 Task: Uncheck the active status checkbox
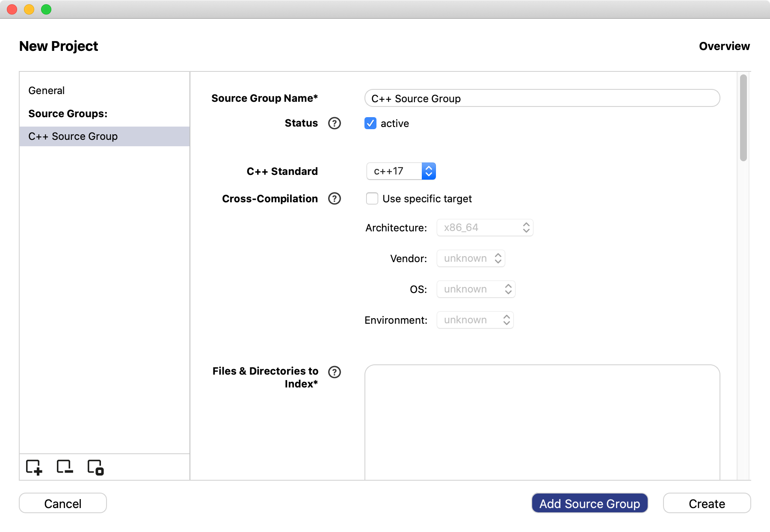(370, 123)
